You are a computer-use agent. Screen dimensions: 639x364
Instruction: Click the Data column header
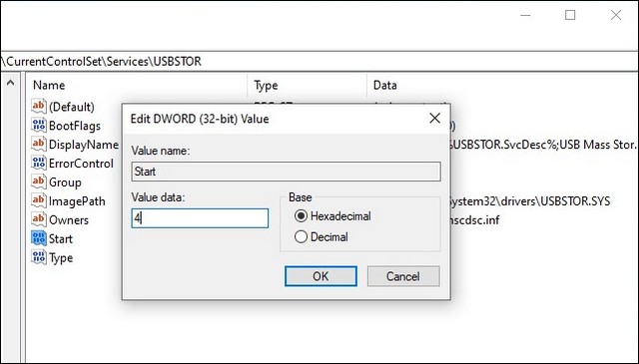[x=385, y=85]
